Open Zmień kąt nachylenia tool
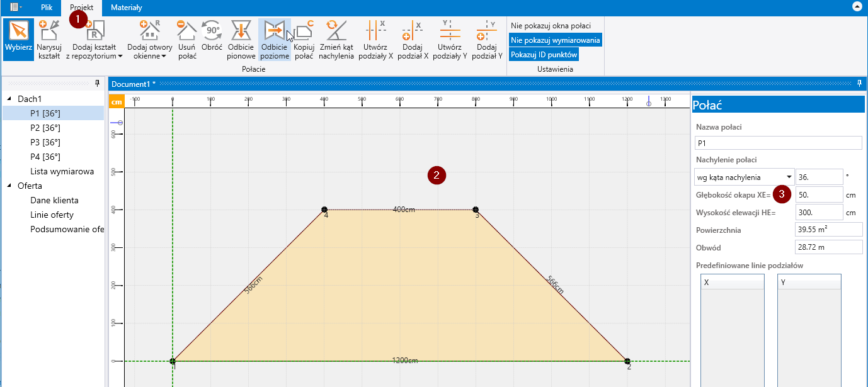The height and width of the screenshot is (387, 868). tap(336, 39)
